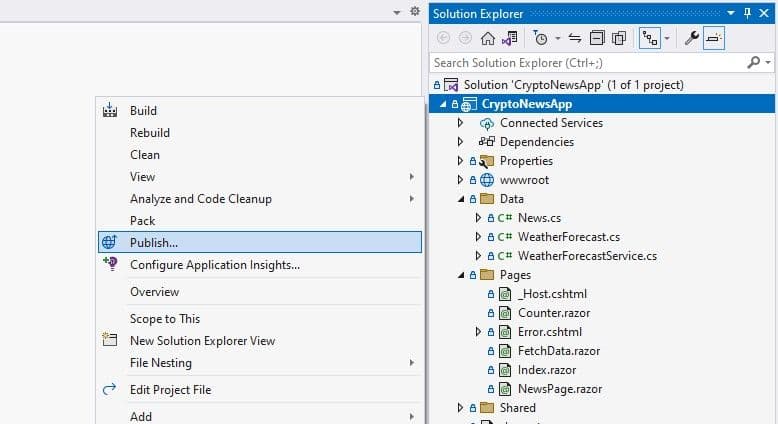This screenshot has width=778, height=424.
Task: Open the Add submenu
Action: (x=141, y=416)
